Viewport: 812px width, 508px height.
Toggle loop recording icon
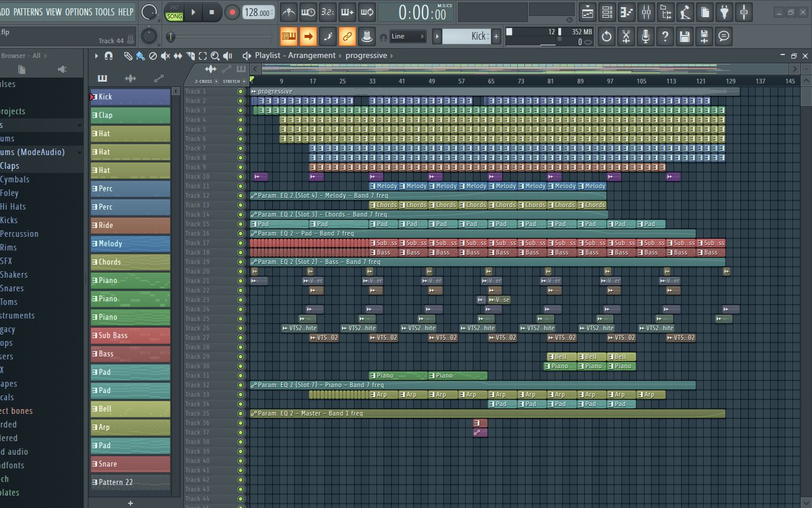366,11
